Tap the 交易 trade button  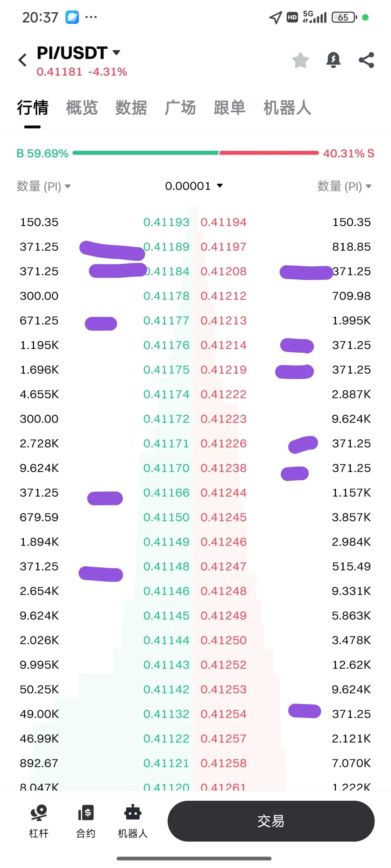click(271, 821)
